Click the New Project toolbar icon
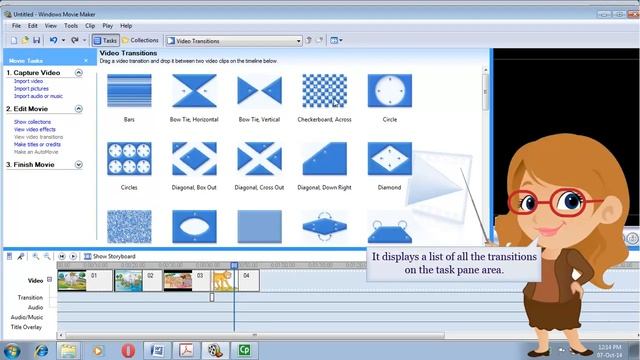 click(14, 40)
